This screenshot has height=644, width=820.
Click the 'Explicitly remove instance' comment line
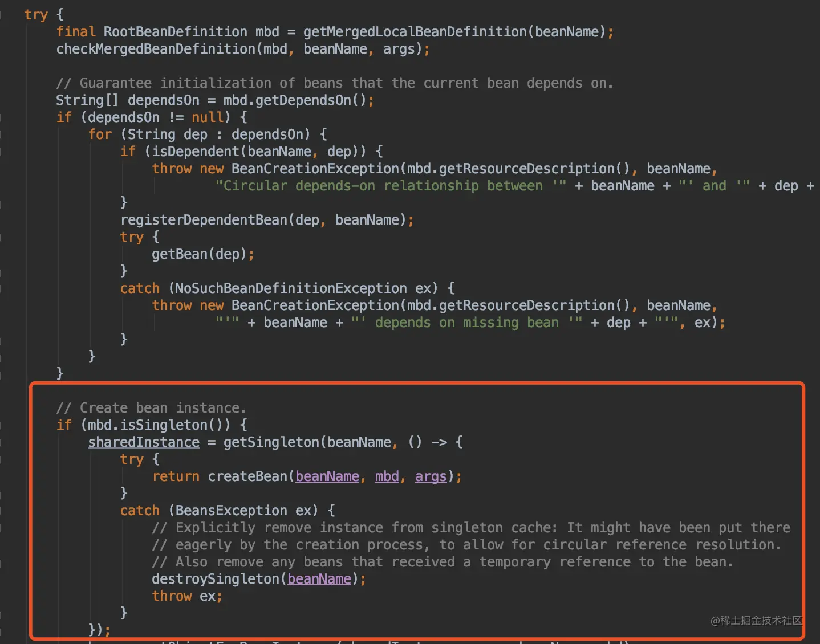pos(471,528)
